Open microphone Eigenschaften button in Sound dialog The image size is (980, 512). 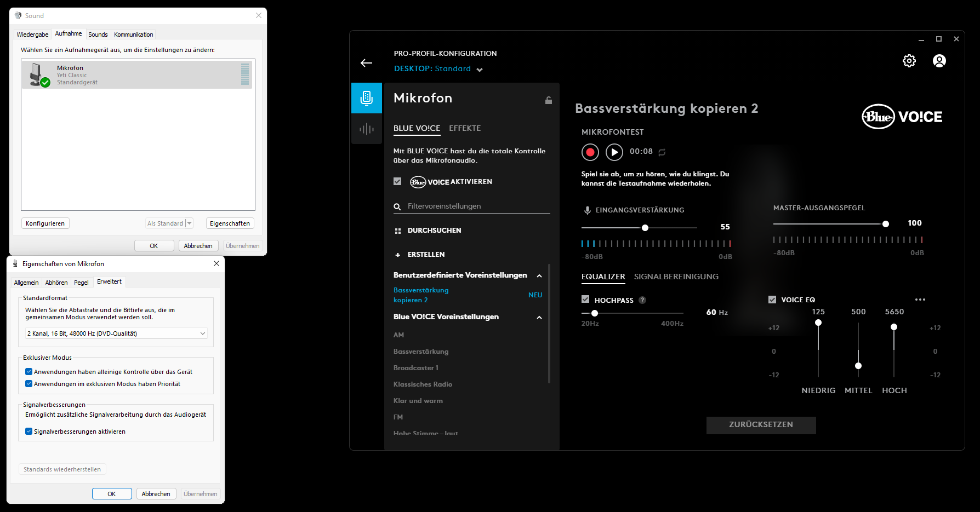pos(230,223)
